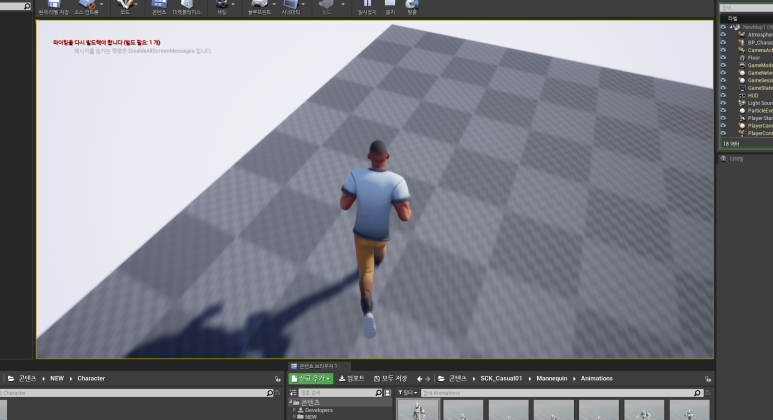Open Source Control (소스 컨트롤) toolbar button
This screenshot has height=420, width=773.
coord(86,7)
